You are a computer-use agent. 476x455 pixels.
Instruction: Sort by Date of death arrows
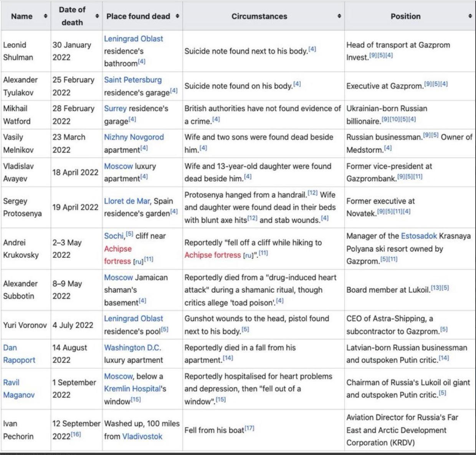pyautogui.click(x=97, y=16)
